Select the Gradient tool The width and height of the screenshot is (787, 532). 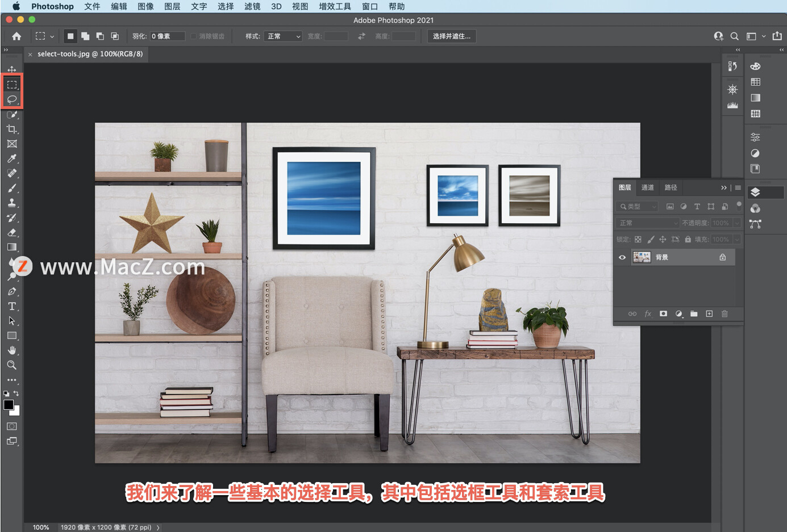click(x=12, y=247)
